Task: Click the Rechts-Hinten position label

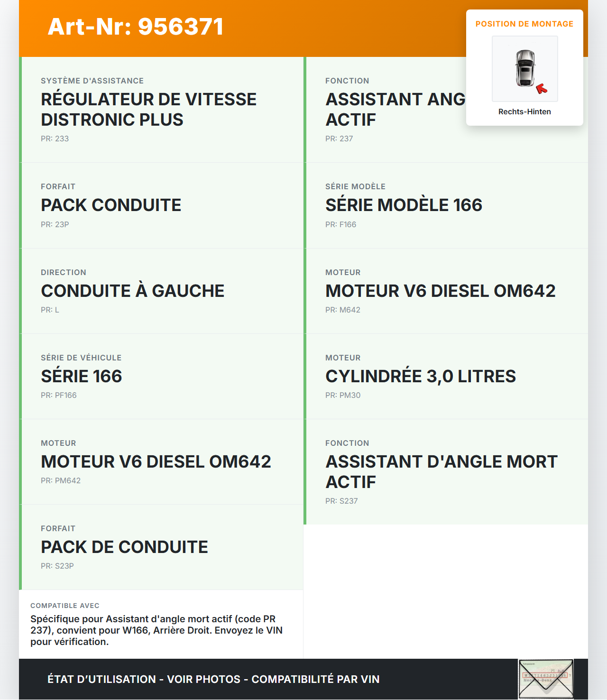Action: coord(524,112)
